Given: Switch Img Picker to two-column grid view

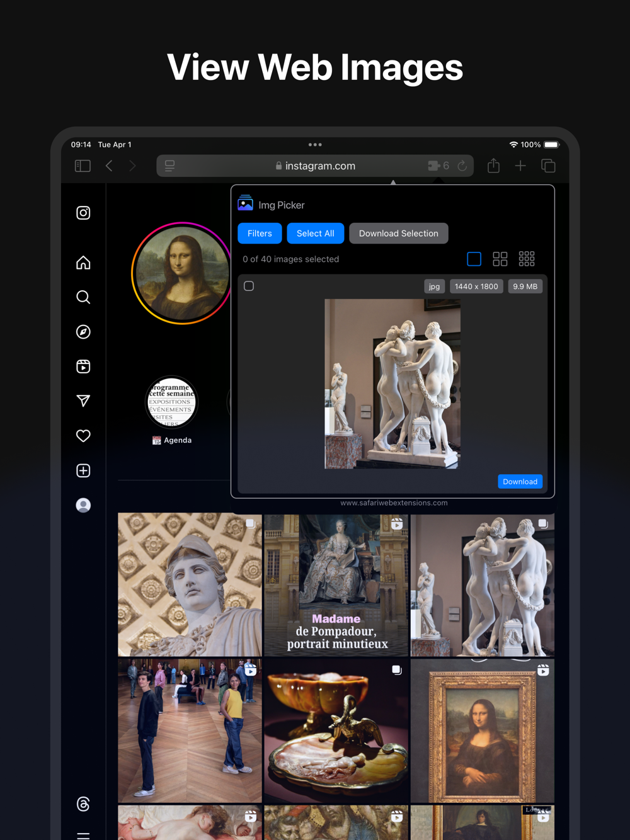Looking at the screenshot, I should coord(500,259).
